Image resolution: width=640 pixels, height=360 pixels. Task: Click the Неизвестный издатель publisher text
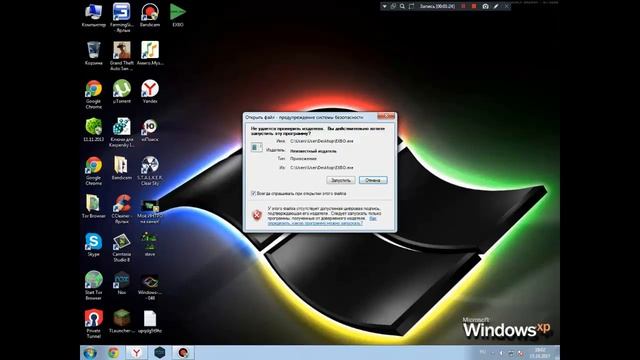pos(313,151)
